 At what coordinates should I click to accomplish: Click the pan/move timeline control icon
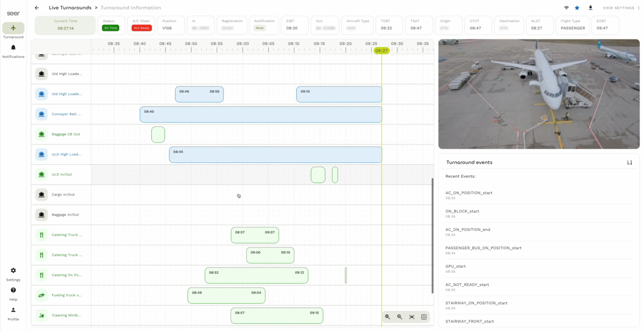(x=424, y=317)
